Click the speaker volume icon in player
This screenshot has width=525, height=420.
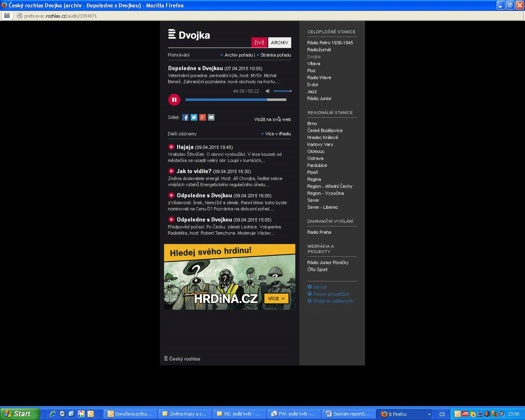click(268, 91)
